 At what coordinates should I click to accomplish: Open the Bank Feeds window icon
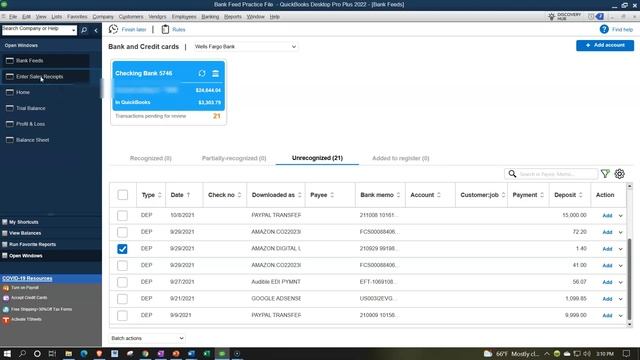point(10,60)
